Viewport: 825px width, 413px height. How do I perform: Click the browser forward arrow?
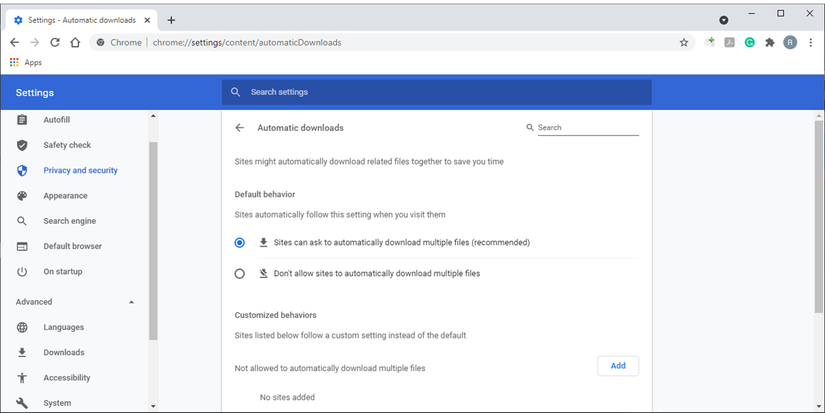[35, 43]
